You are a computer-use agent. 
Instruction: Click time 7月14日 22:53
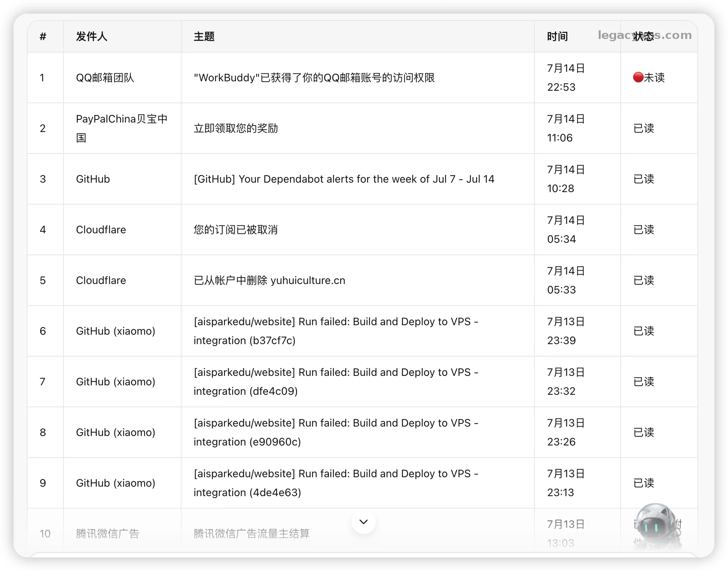tap(566, 78)
